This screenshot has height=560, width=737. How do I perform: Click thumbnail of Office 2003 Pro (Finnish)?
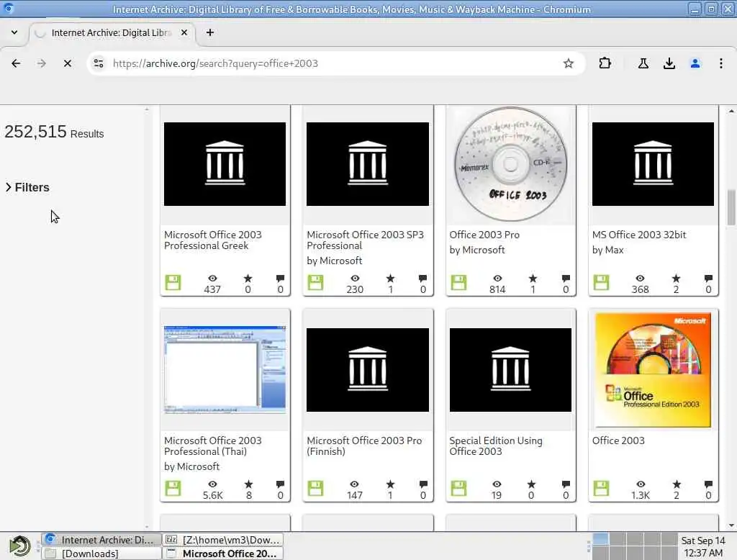368,370
